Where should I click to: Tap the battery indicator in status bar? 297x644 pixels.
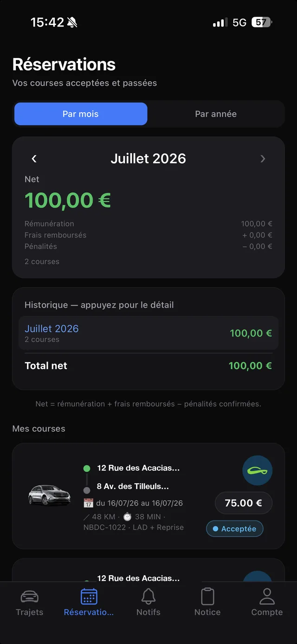pyautogui.click(x=262, y=22)
